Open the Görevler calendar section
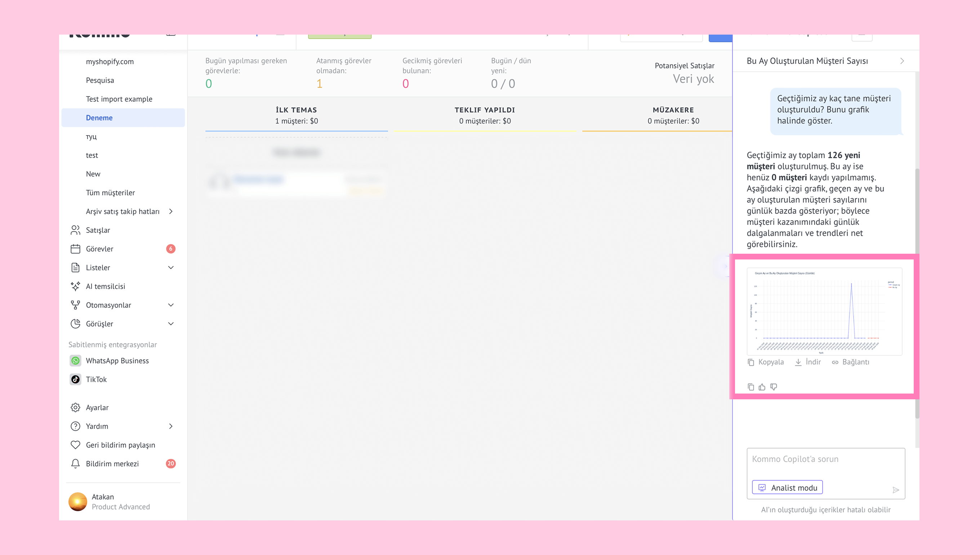 pyautogui.click(x=99, y=249)
